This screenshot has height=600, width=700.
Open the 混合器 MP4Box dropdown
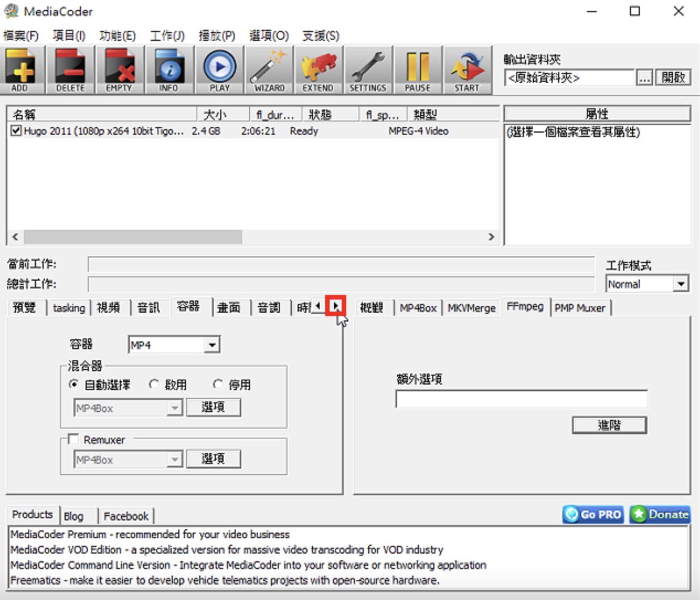click(174, 408)
